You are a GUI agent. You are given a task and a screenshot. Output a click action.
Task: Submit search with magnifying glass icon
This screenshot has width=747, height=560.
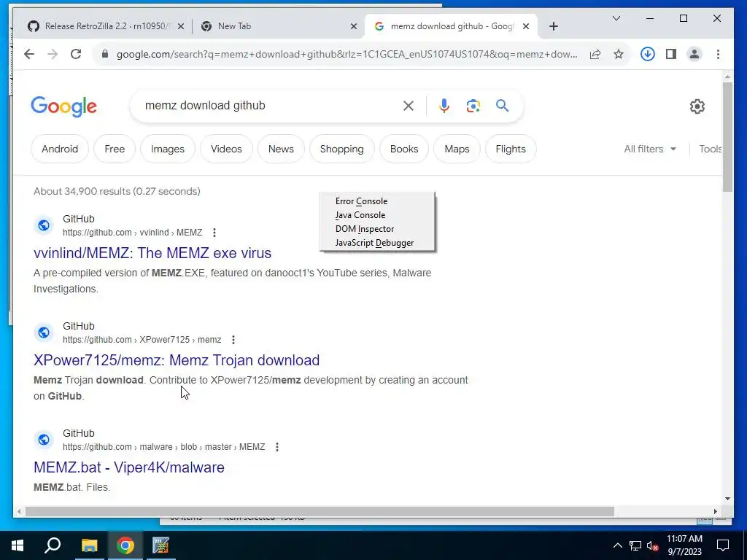tap(502, 105)
